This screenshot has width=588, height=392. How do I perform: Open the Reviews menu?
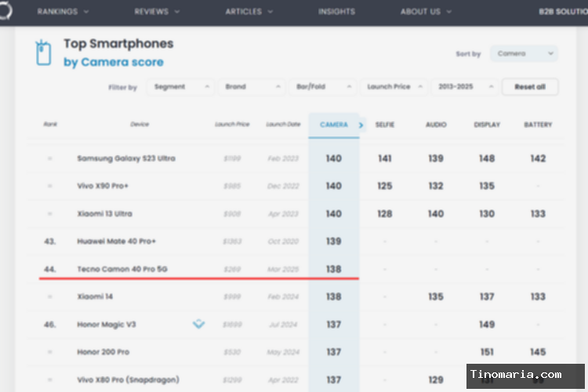click(157, 12)
